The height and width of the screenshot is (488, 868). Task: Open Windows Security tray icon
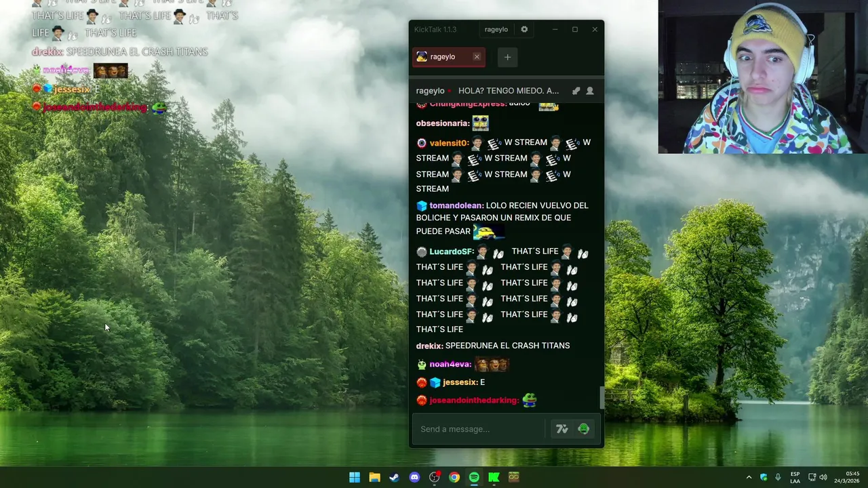coord(764,477)
